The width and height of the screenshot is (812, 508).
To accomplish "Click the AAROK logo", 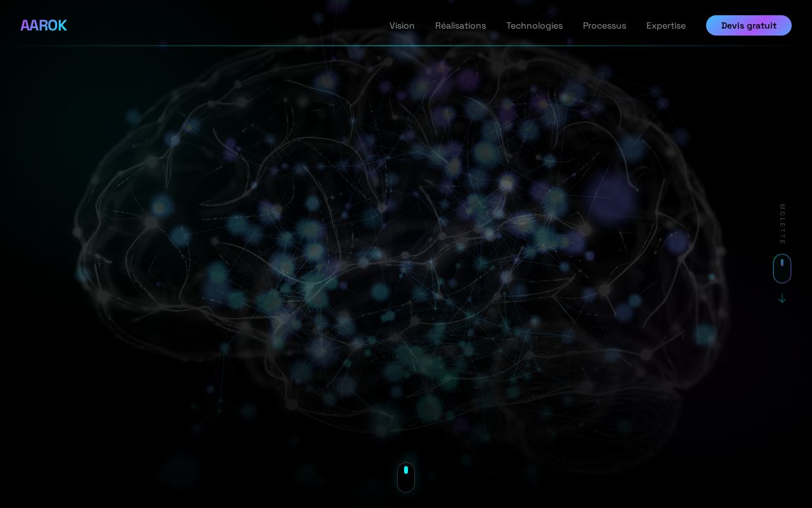I will (x=43, y=25).
